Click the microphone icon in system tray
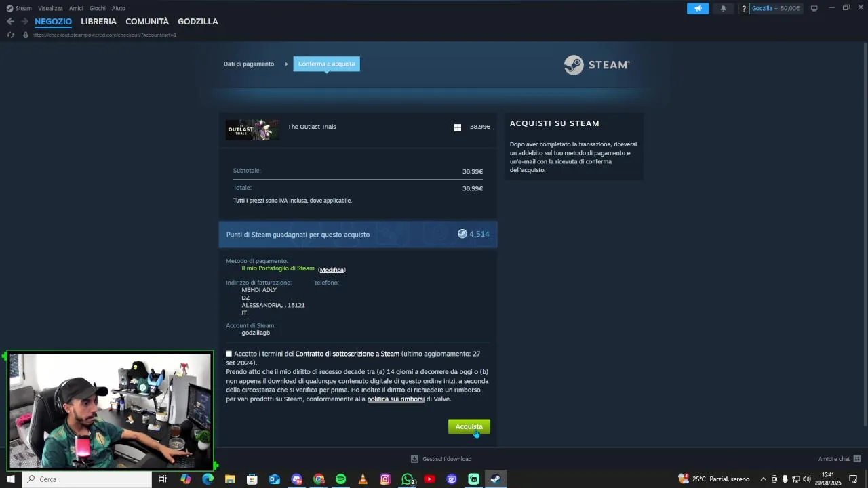 785,479
